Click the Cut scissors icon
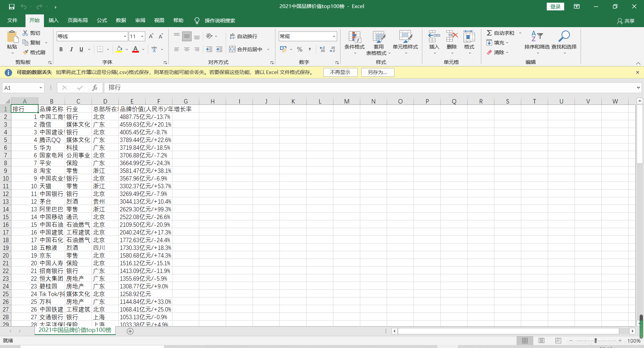 click(x=25, y=33)
